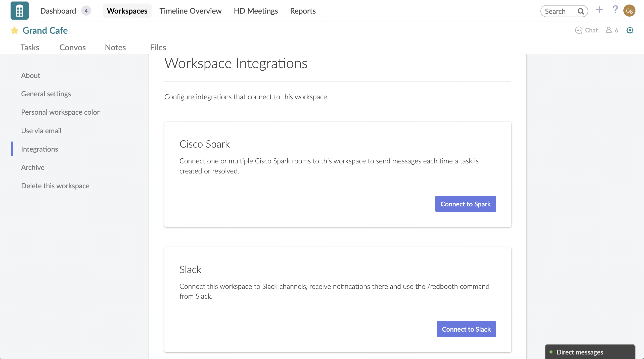Click the Connect to Spark button
644x359 pixels.
(466, 204)
